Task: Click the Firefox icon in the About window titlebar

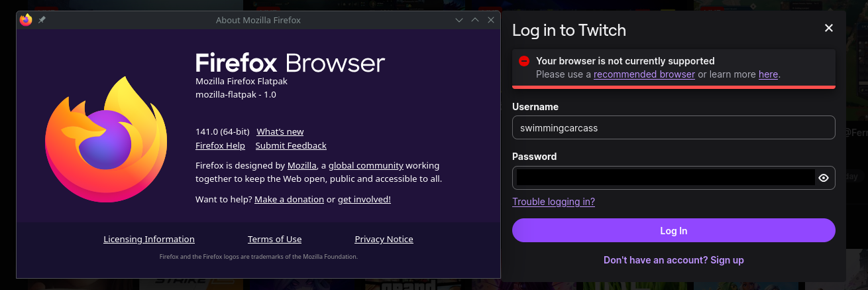Action: coord(26,20)
